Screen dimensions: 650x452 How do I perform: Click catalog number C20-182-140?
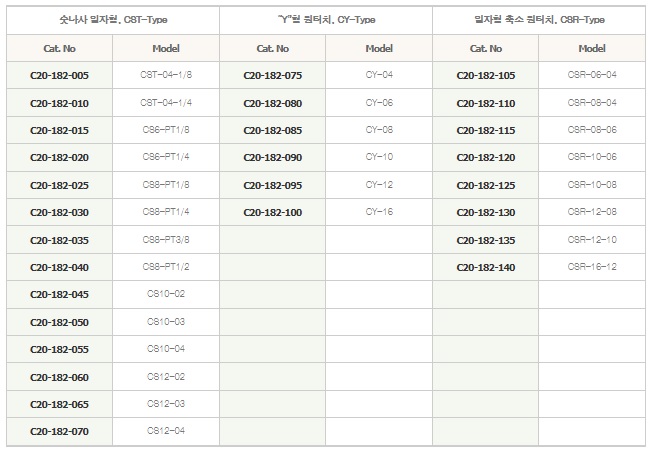pos(486,268)
